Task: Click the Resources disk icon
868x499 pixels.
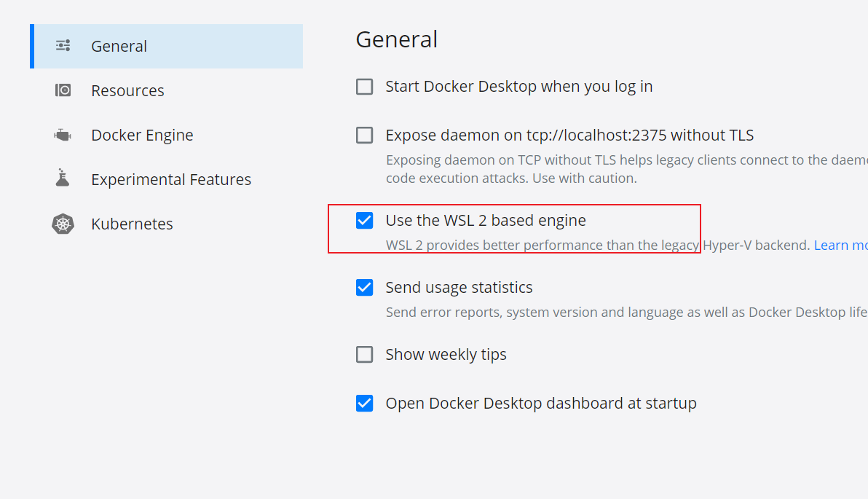Action: 63,90
